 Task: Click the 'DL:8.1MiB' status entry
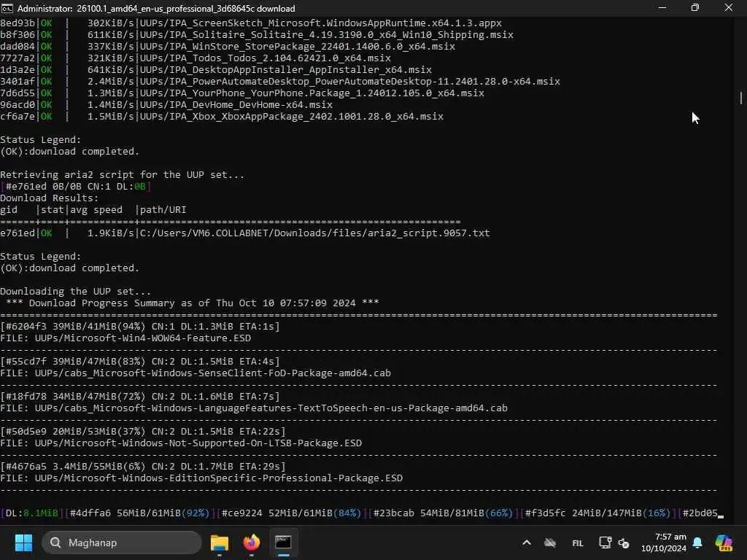click(x=32, y=513)
